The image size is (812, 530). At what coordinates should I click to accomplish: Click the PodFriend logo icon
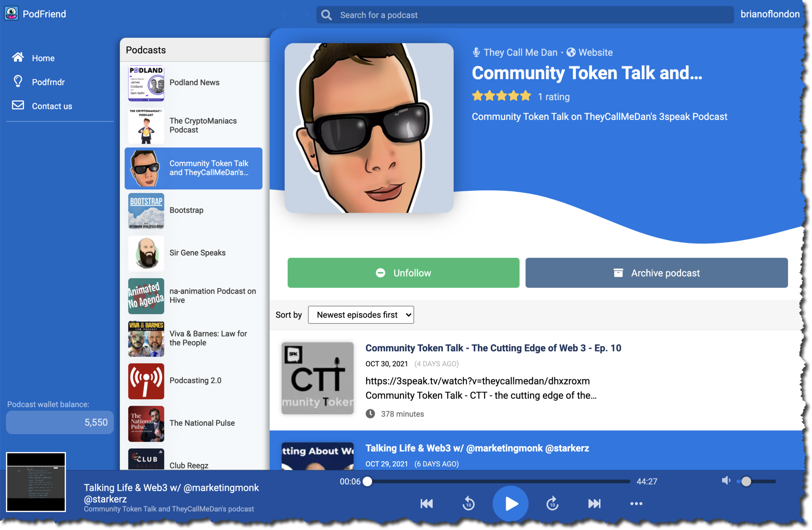click(11, 14)
